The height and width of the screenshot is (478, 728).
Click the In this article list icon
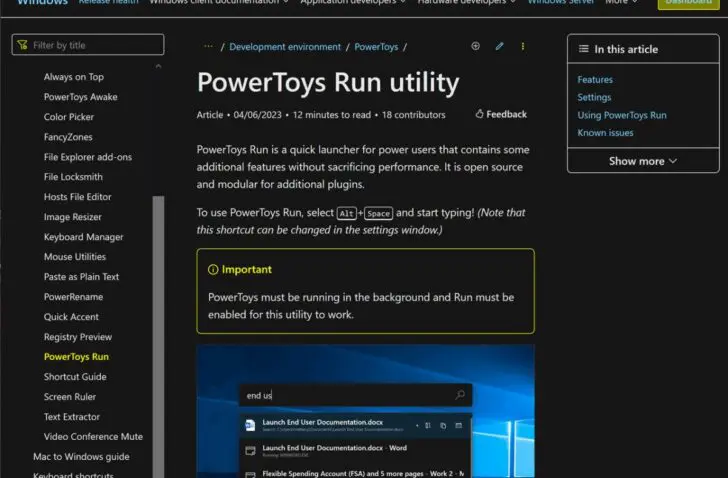584,49
